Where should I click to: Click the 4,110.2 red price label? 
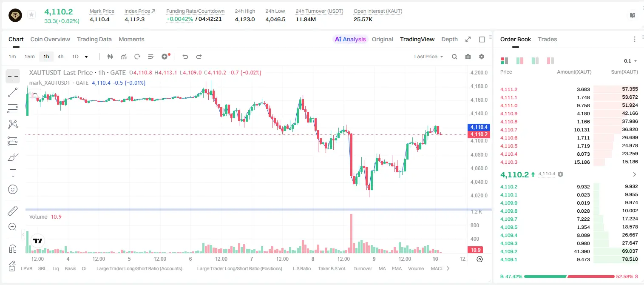(x=479, y=134)
